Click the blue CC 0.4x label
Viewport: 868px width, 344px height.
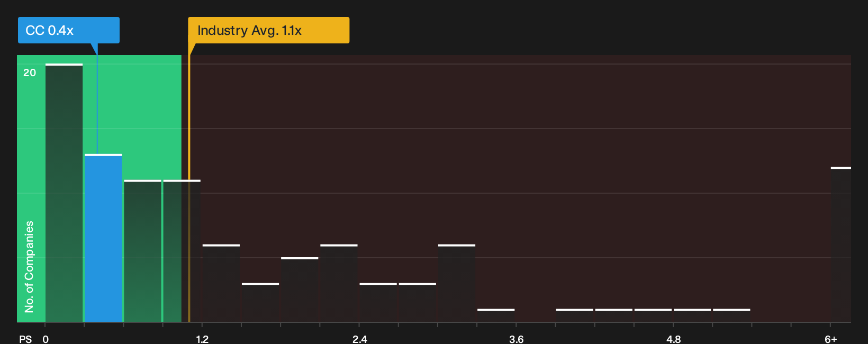pos(69,30)
